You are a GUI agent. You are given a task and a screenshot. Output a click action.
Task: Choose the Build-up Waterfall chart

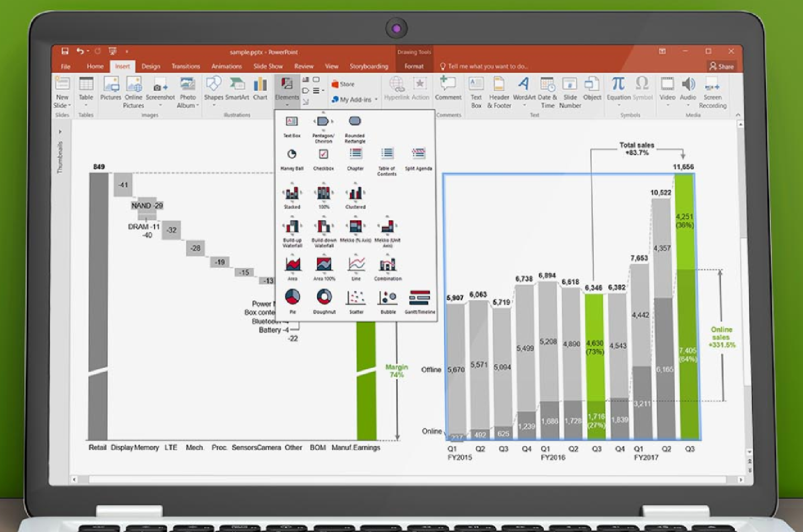tap(292, 227)
